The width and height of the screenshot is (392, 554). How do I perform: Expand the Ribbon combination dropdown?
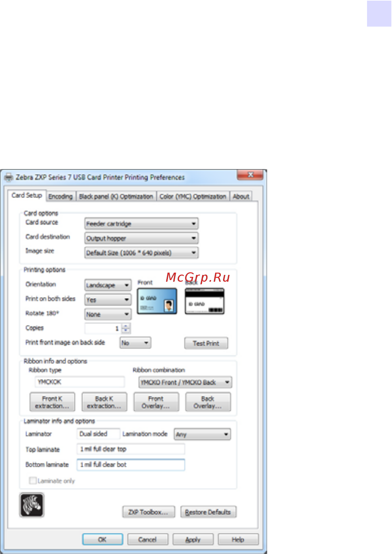point(185,382)
